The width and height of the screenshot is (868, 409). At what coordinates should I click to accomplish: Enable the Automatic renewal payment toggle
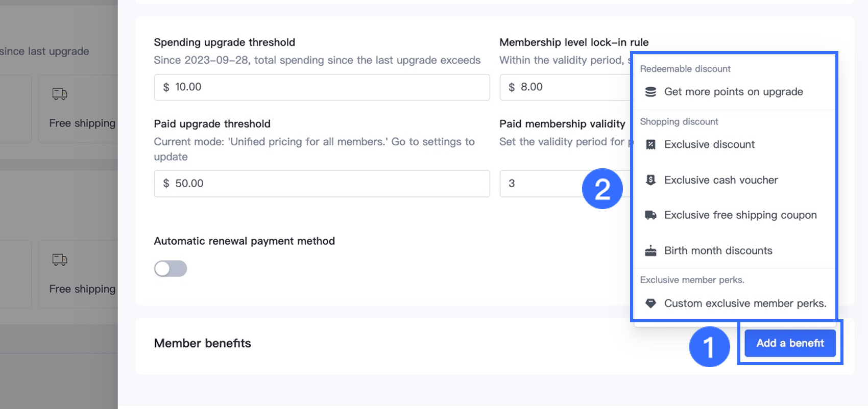click(171, 269)
